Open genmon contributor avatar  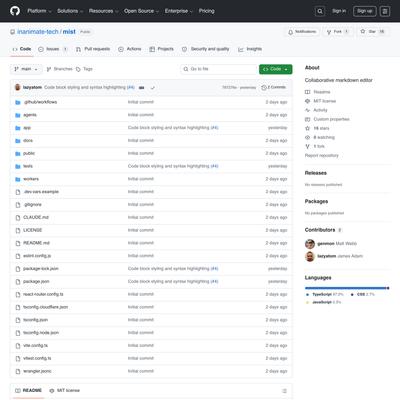[310, 244]
